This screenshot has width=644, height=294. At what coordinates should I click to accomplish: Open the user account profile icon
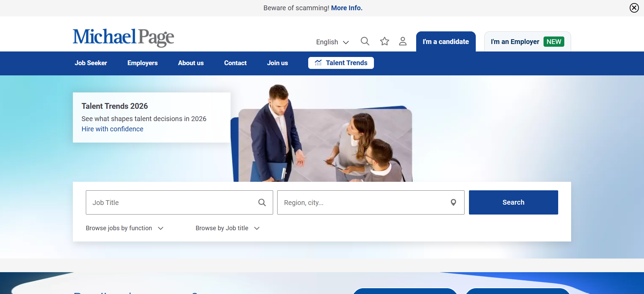(x=403, y=41)
